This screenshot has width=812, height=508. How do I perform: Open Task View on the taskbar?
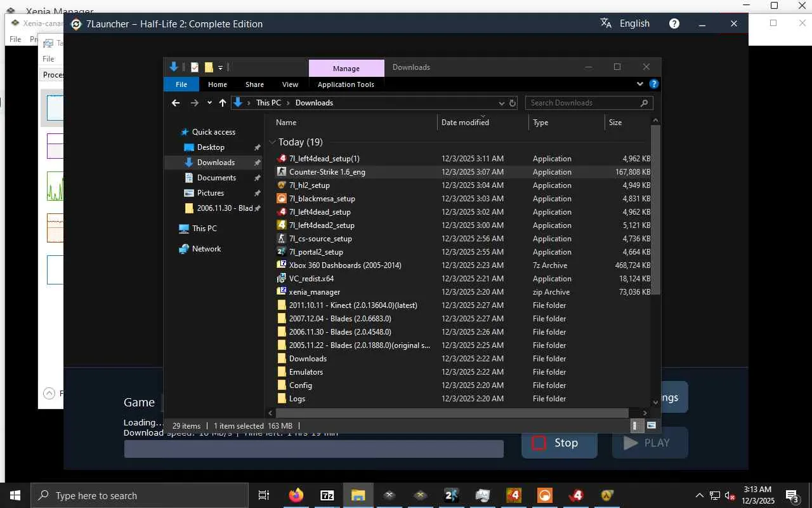(x=264, y=495)
